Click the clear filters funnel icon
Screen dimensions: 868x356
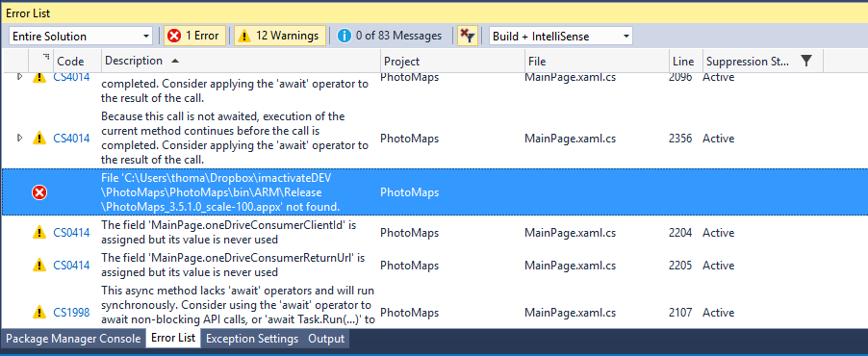pyautogui.click(x=468, y=36)
